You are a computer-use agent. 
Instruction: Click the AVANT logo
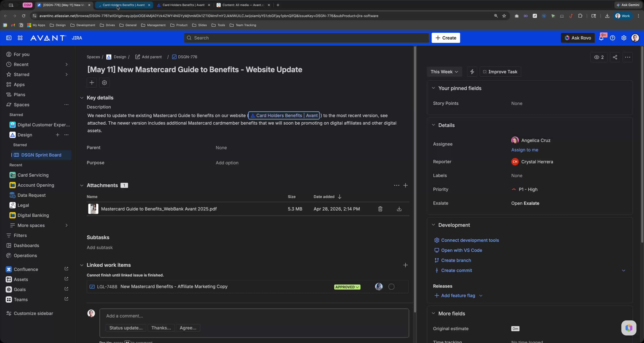48,38
